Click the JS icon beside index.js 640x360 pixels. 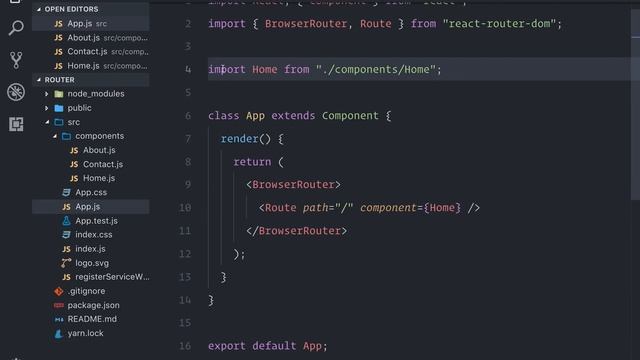[66, 249]
